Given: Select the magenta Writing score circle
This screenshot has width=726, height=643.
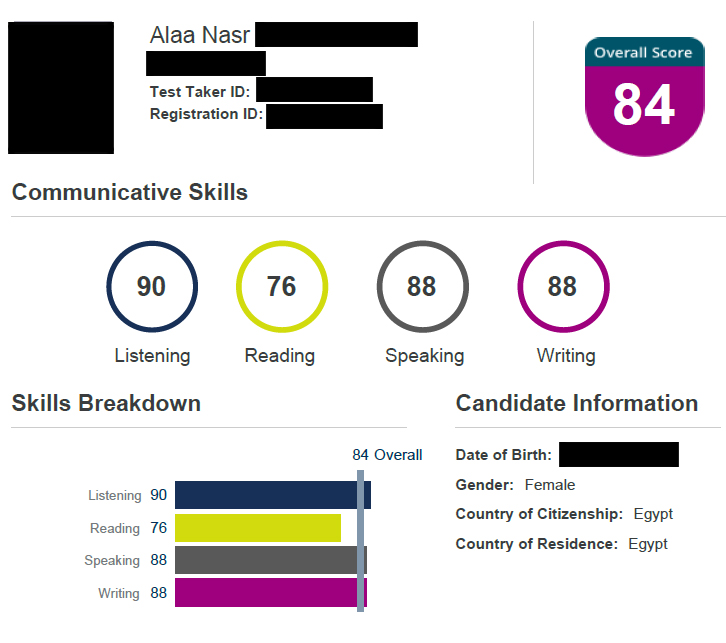Looking at the screenshot, I should point(562,287).
